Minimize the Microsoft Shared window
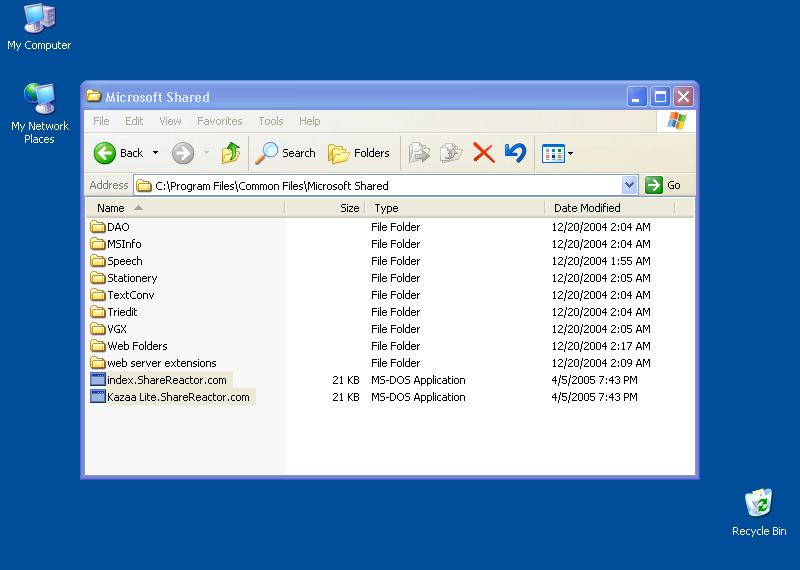800x570 pixels. [636, 96]
